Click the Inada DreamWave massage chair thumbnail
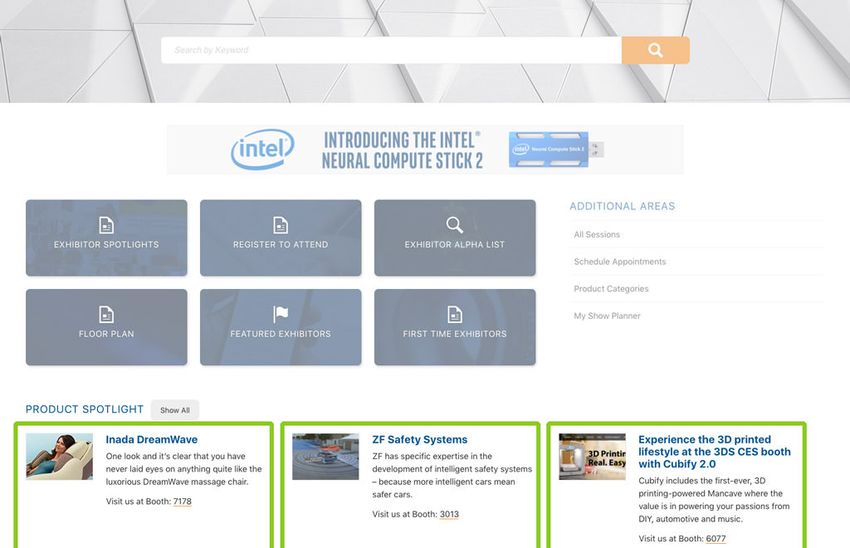 pyautogui.click(x=59, y=456)
